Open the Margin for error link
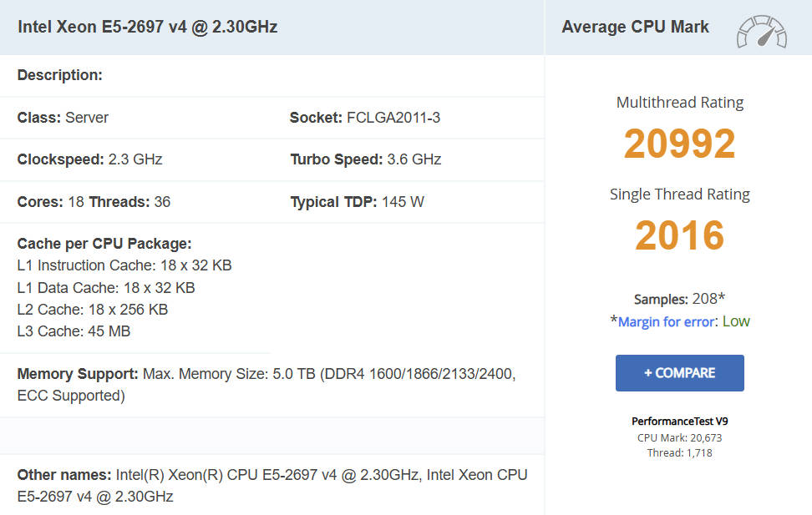This screenshot has height=515, width=812. [x=666, y=322]
